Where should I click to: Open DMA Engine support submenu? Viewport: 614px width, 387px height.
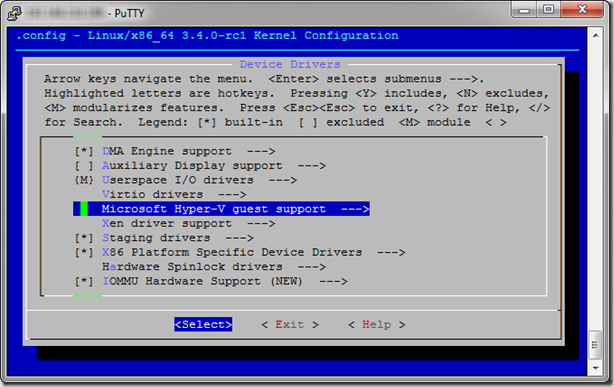188,151
